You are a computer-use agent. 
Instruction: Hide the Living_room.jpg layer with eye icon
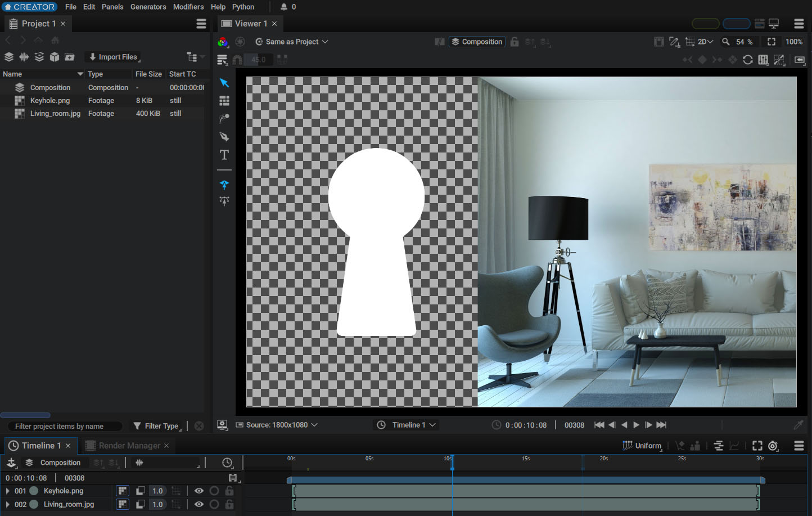click(199, 504)
